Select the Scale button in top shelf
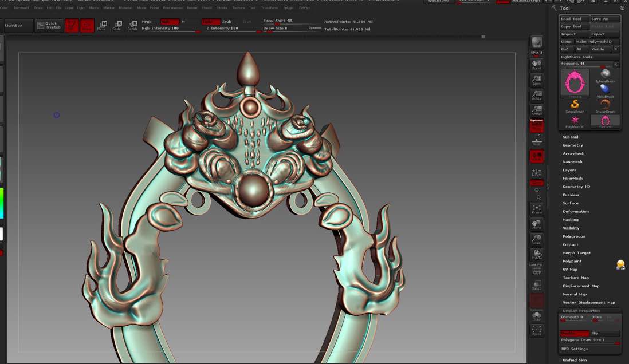 [117, 25]
